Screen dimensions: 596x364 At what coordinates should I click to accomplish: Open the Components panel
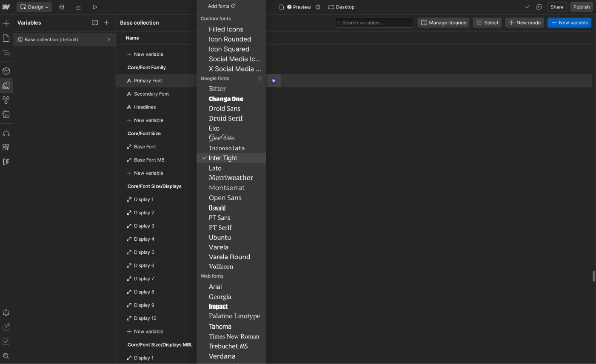click(x=6, y=71)
